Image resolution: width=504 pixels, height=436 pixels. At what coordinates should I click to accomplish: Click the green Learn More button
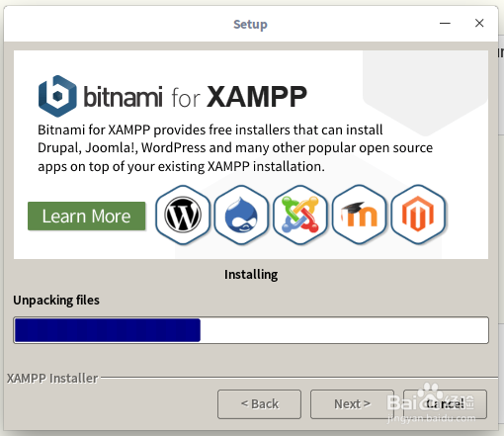[x=87, y=217]
